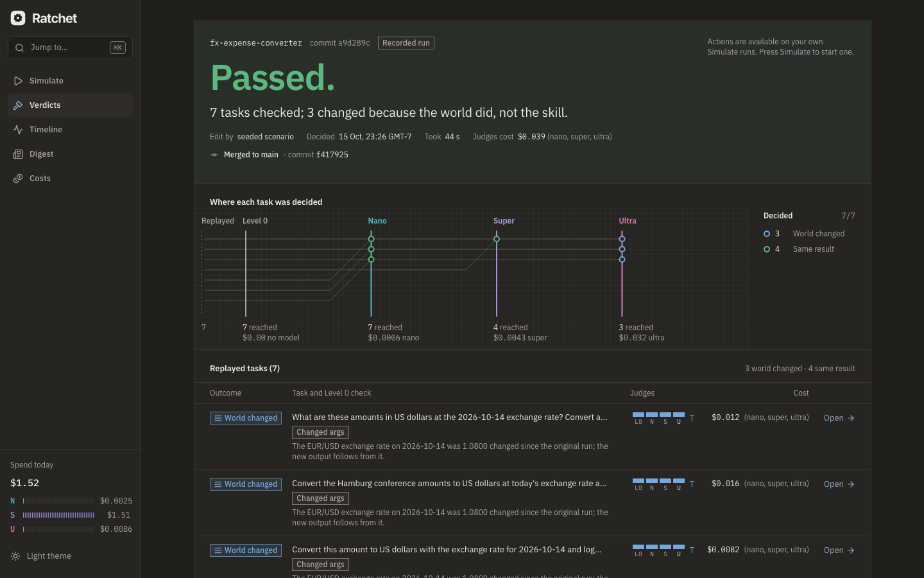Click the Digest newspaper icon

pos(18,154)
